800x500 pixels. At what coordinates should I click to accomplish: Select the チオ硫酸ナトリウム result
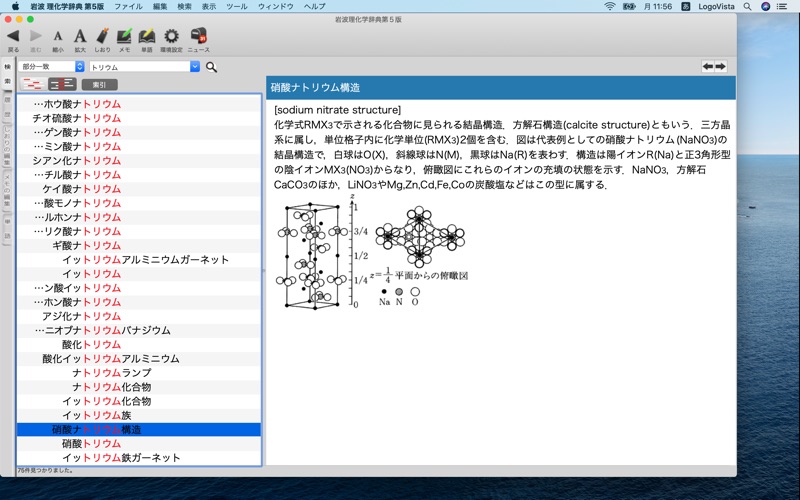[x=139, y=118]
